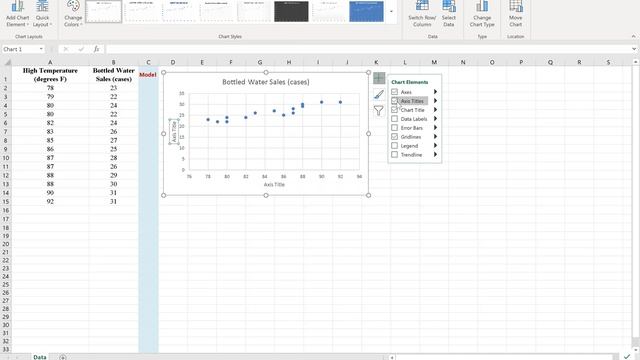Enable the Error Bars checkbox

[394, 128]
